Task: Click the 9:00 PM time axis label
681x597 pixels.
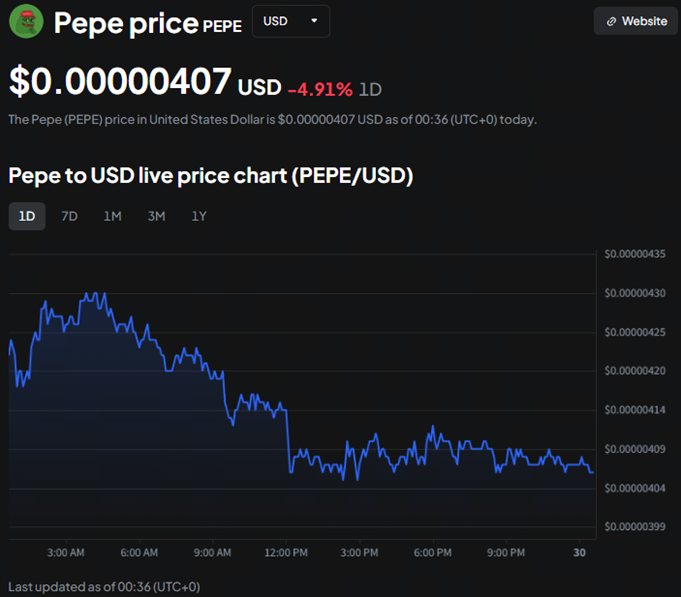Action: point(506,552)
